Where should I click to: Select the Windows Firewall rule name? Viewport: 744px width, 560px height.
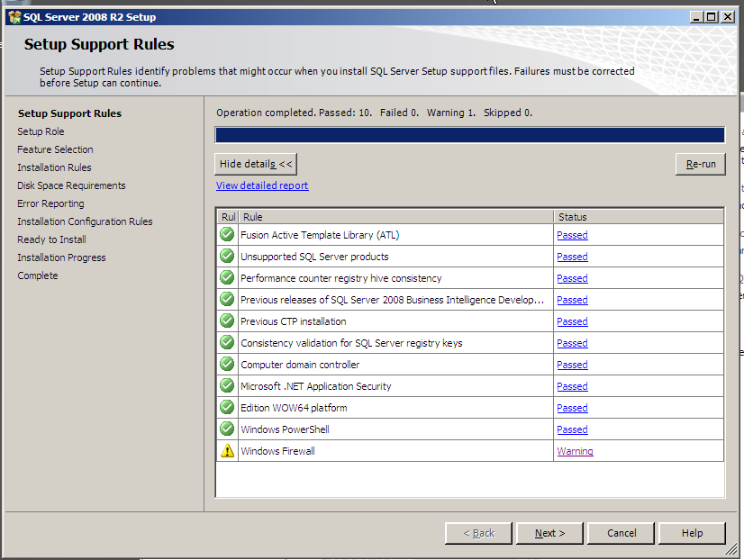click(277, 451)
